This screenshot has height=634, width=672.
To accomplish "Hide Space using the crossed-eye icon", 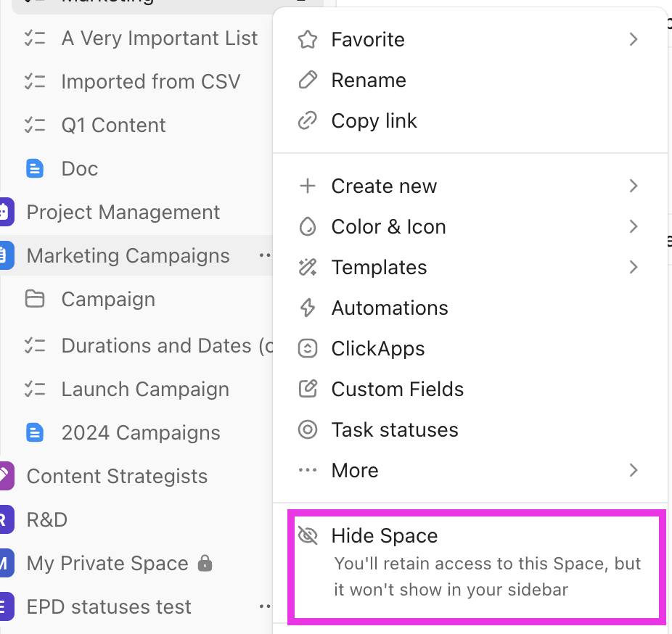I will (308, 535).
